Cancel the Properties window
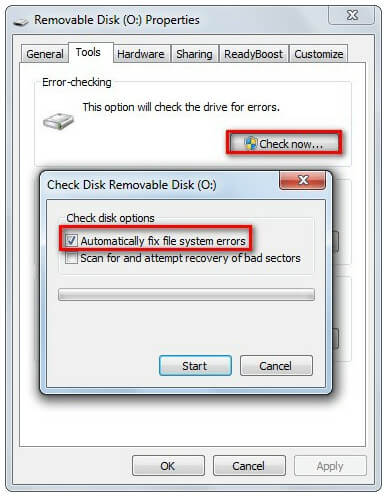The image size is (385, 497). pos(249,465)
